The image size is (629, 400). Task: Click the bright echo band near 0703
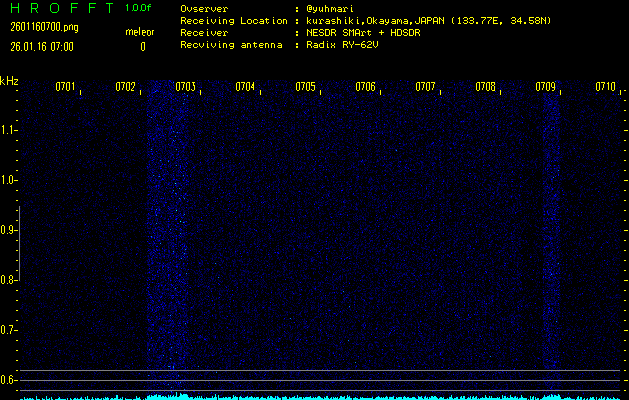click(x=168, y=240)
